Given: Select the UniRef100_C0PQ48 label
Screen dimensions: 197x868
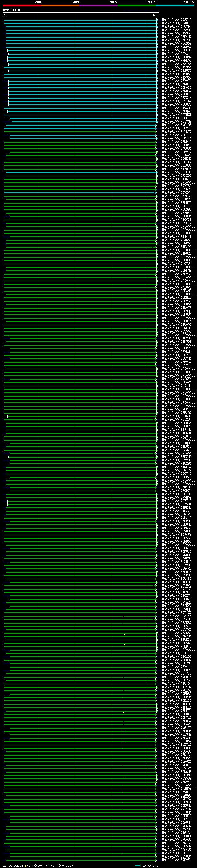Looking at the screenshot, I should (x=177, y=111).
